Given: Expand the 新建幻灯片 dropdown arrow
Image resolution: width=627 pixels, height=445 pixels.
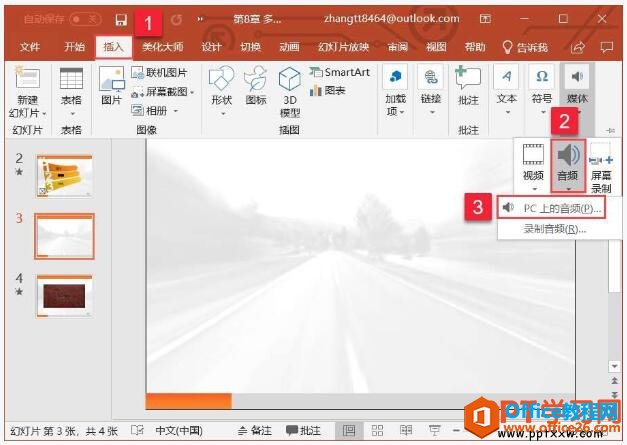Looking at the screenshot, I should pyautogui.click(x=44, y=114).
